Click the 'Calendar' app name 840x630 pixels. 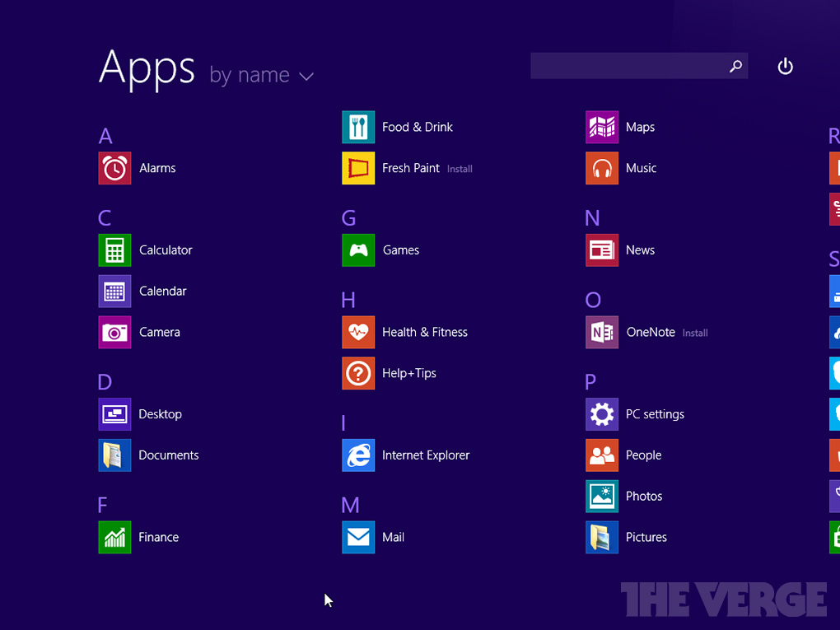pos(163,292)
